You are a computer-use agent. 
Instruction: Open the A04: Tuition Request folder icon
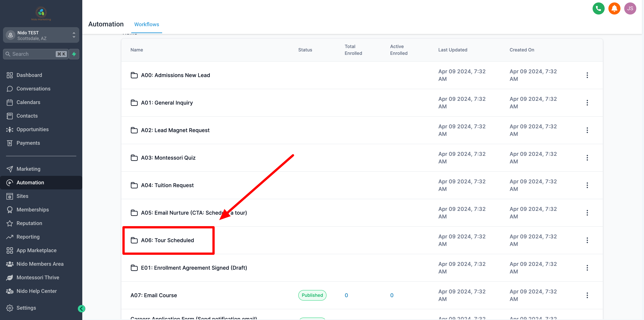(x=134, y=185)
